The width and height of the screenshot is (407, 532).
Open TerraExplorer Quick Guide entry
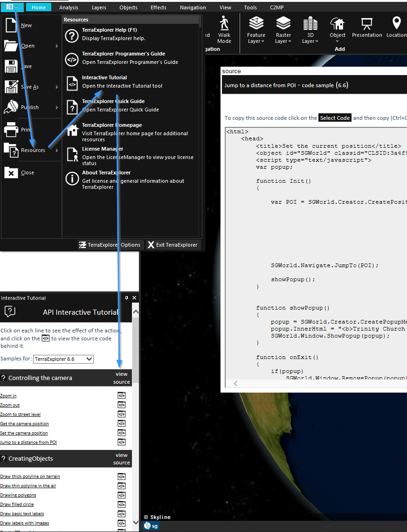(131, 105)
